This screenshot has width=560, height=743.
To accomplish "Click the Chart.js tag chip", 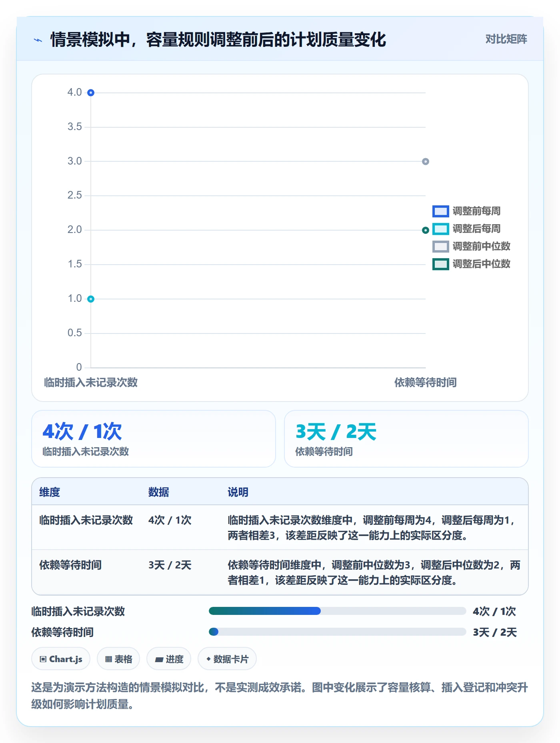I will click(x=61, y=659).
